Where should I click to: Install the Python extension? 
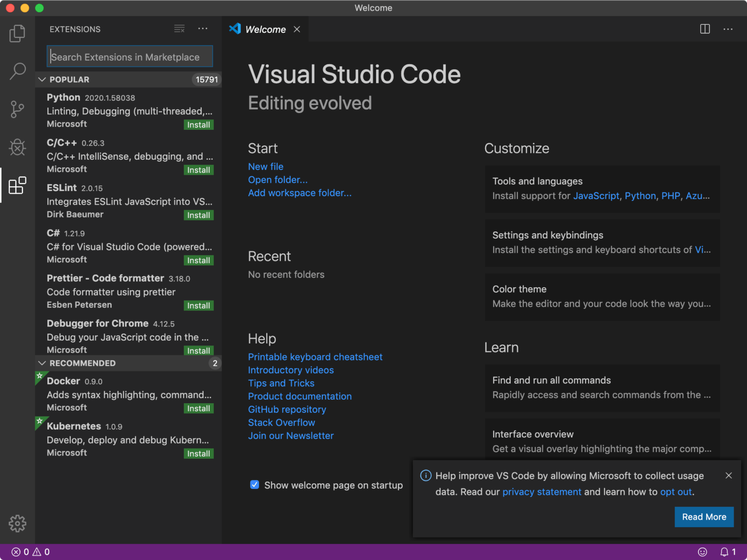coord(199,124)
